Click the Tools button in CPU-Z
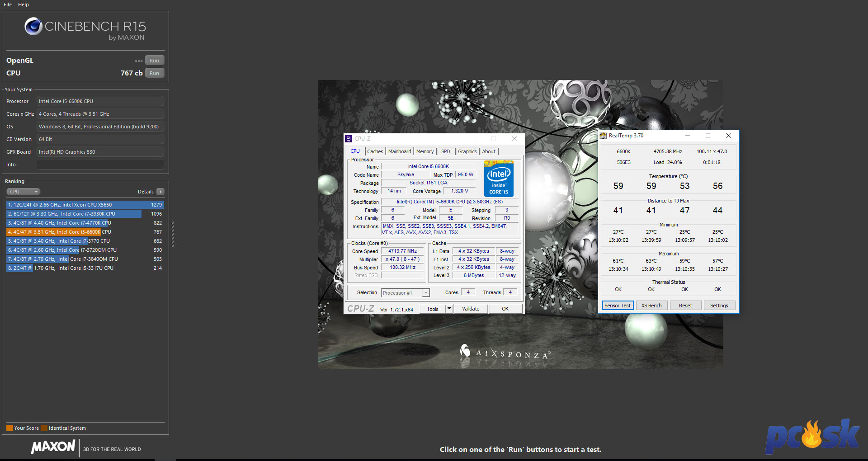This screenshot has width=868, height=461. tap(433, 309)
